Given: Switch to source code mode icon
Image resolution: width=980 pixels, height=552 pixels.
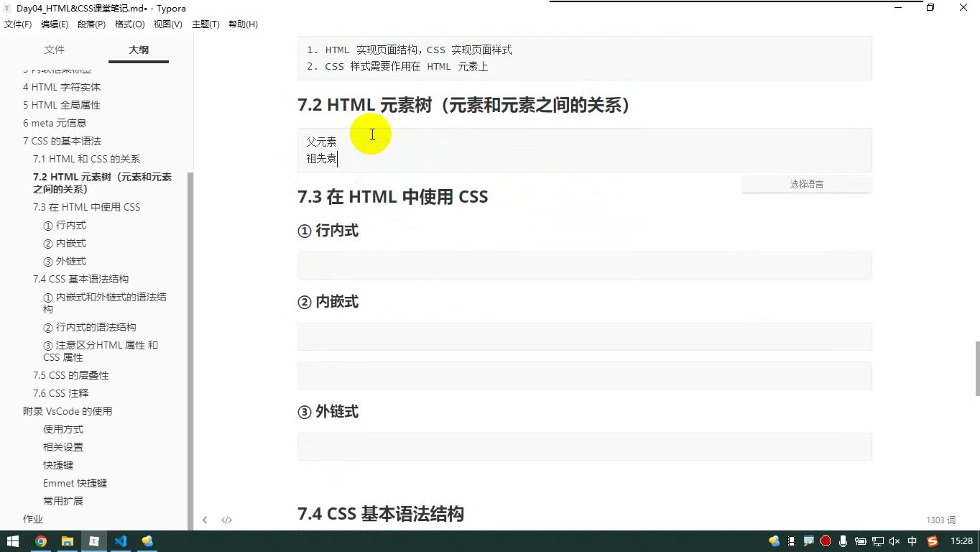Looking at the screenshot, I should point(226,520).
